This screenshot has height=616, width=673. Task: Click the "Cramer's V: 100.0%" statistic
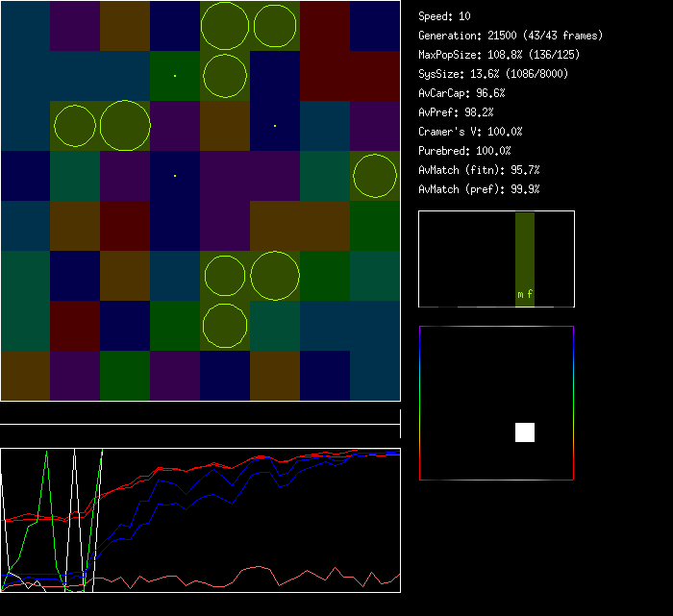pyautogui.click(x=471, y=132)
